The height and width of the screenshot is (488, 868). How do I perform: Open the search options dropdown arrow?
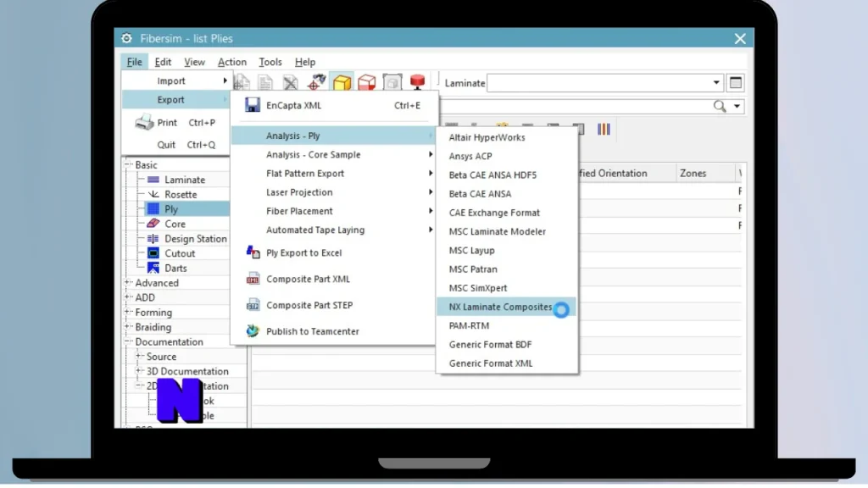point(737,106)
